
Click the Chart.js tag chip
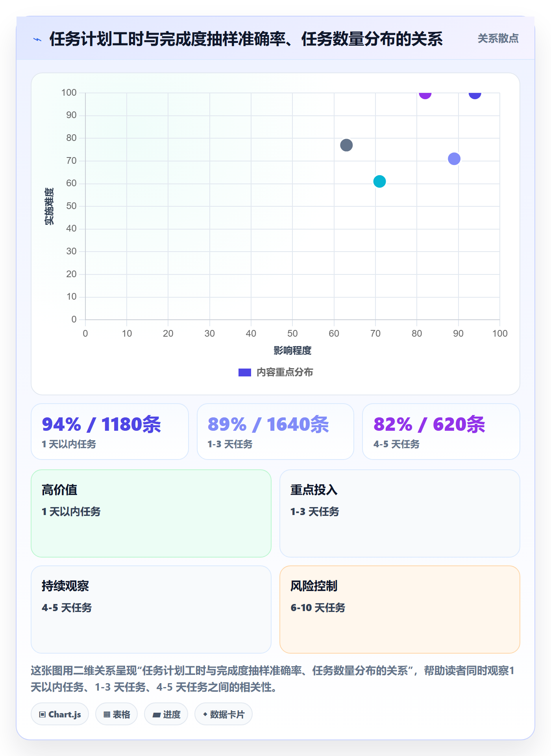(x=60, y=714)
